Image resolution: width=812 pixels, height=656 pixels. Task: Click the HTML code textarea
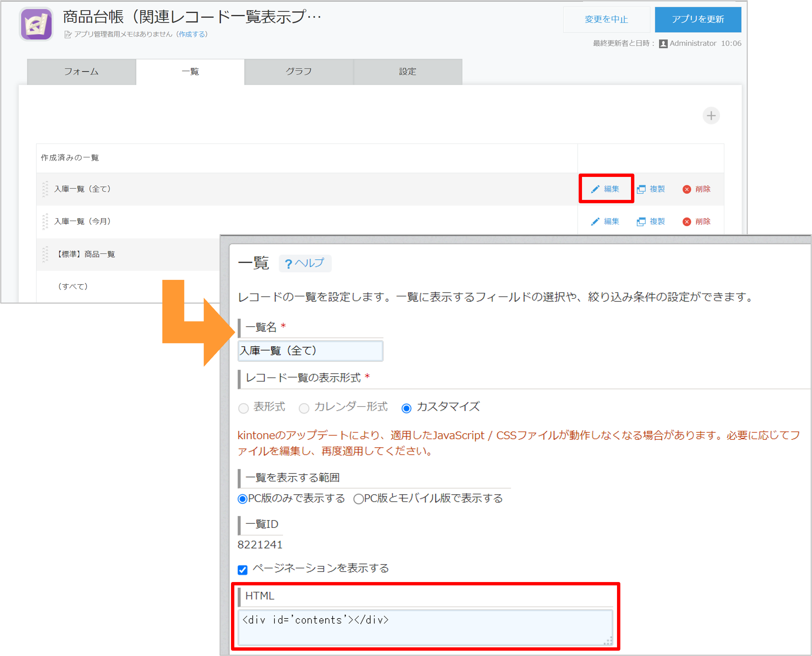[x=425, y=628]
